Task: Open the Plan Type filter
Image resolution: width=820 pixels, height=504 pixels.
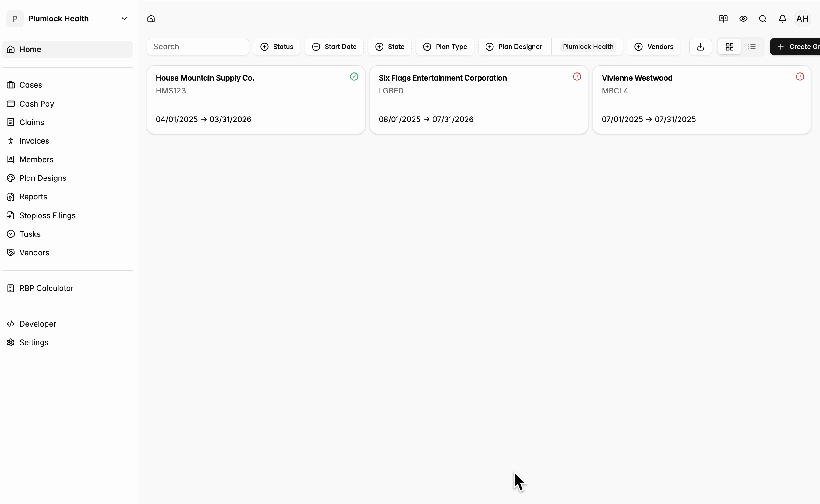Action: tap(445, 47)
